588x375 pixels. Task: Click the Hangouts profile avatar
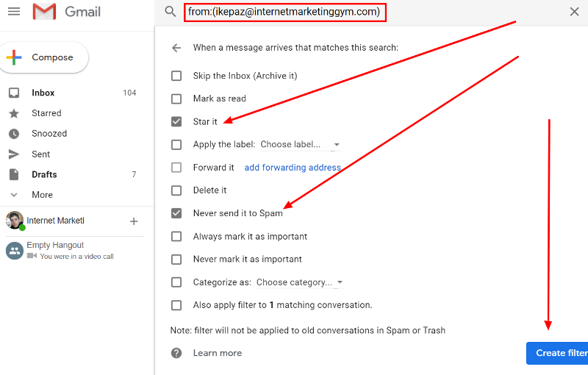(15, 221)
